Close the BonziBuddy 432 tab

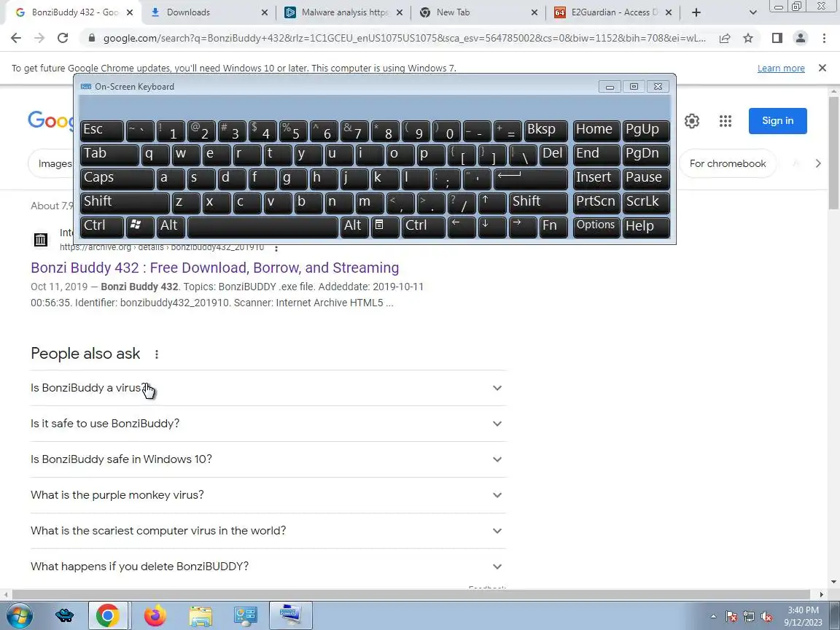130,12
